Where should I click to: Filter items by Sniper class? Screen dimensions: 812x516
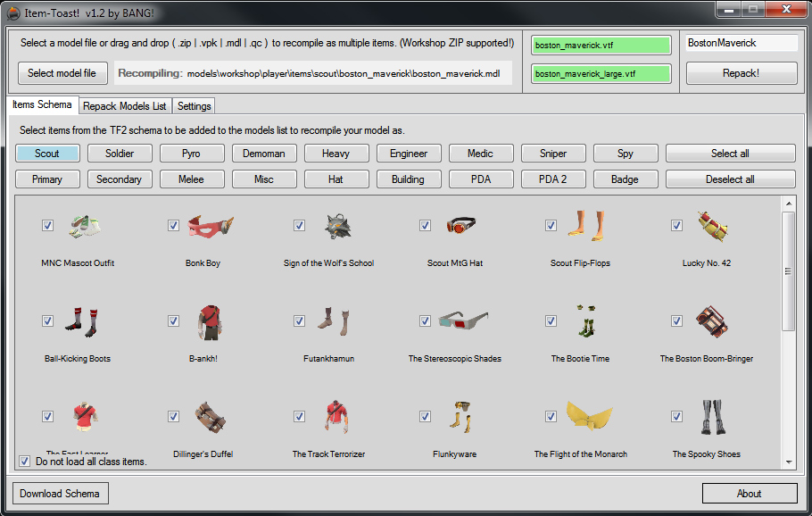click(x=553, y=154)
